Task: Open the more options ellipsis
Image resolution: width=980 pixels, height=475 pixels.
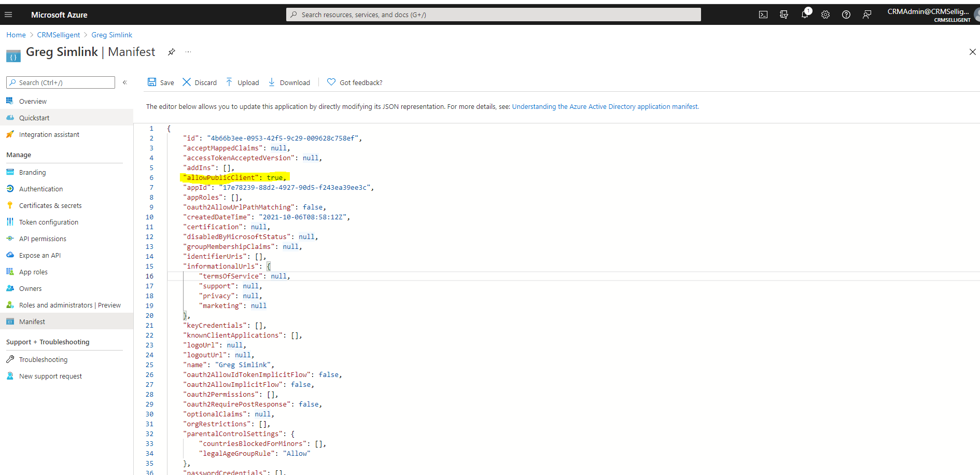Action: click(188, 52)
